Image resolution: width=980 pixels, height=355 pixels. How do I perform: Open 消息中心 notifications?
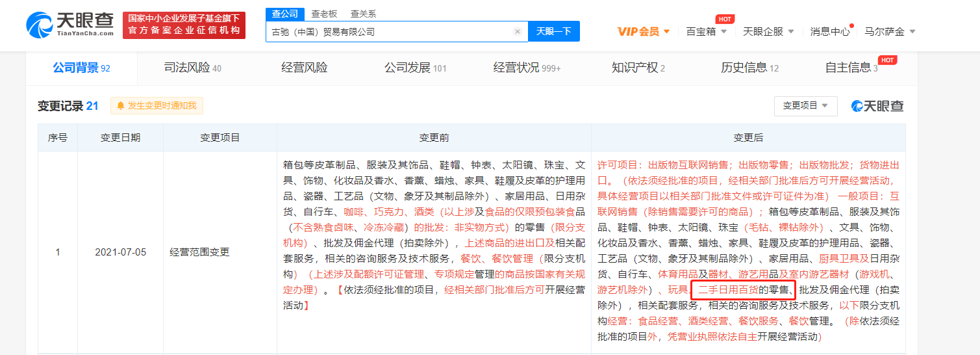coord(829,31)
